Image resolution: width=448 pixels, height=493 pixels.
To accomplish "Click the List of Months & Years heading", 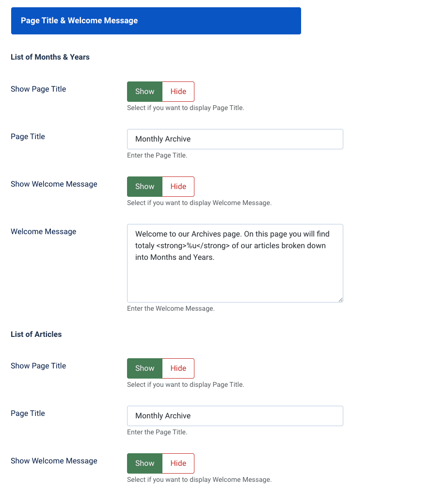I will (50, 57).
